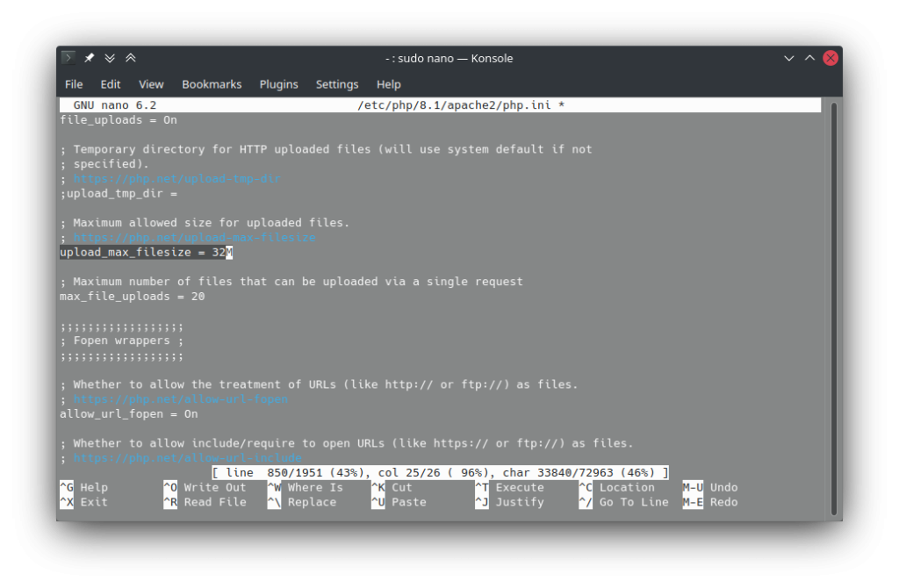Click the upload-max-filesize php.net link
The height and width of the screenshot is (588, 899).
(194, 238)
